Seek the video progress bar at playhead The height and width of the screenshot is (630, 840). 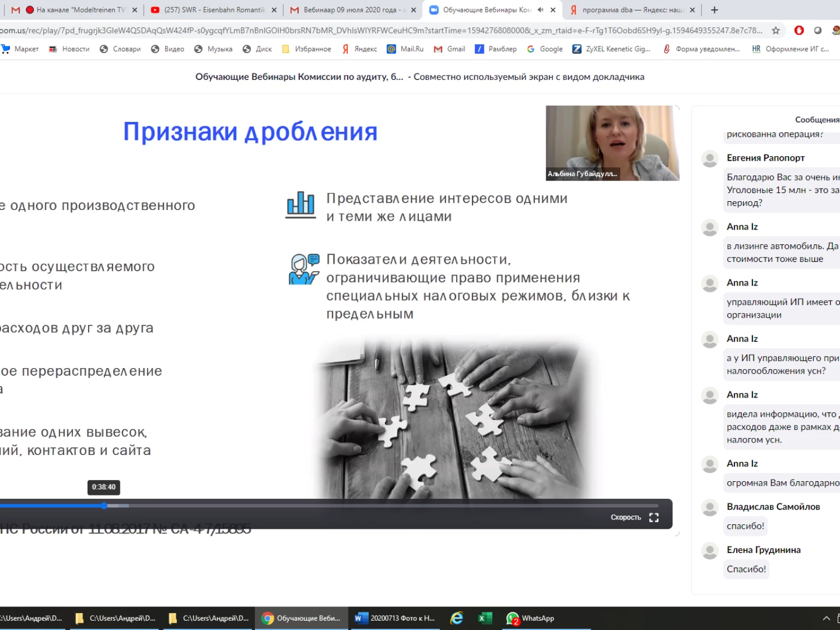pos(104,506)
